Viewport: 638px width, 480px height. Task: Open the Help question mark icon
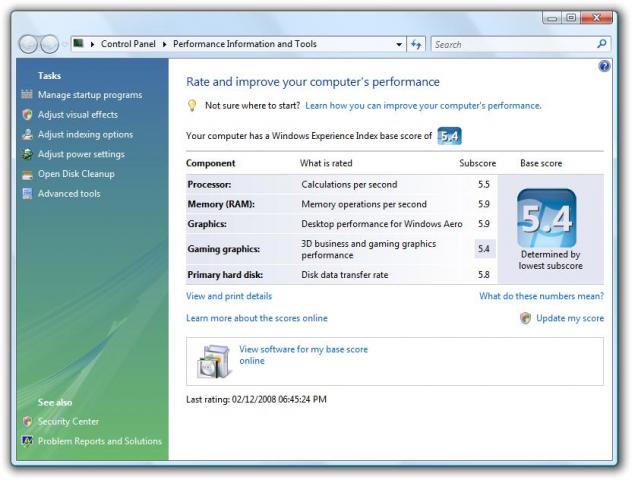pyautogui.click(x=604, y=66)
